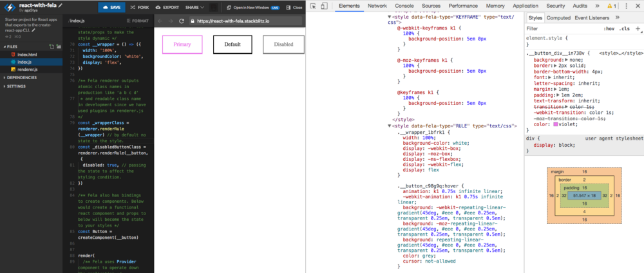Image resolution: width=644 pixels, height=273 pixels.
Task: Click the FORMAT code button
Action: tap(138, 21)
